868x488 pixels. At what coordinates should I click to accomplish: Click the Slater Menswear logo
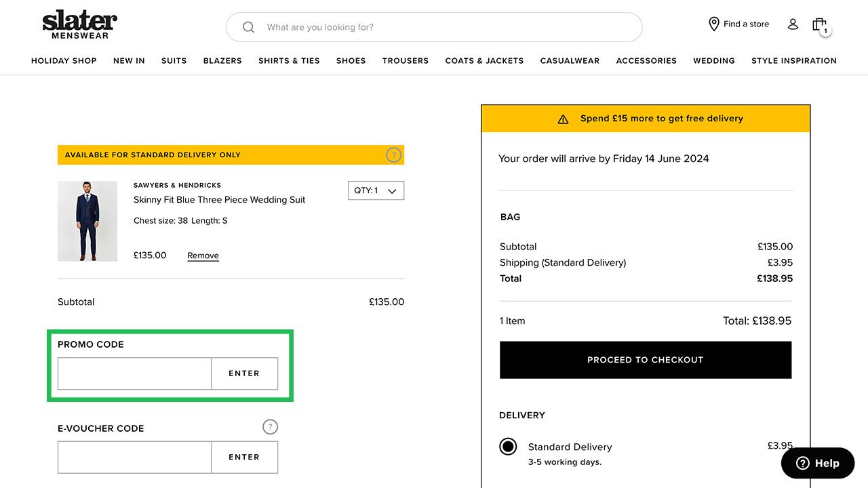(x=79, y=24)
